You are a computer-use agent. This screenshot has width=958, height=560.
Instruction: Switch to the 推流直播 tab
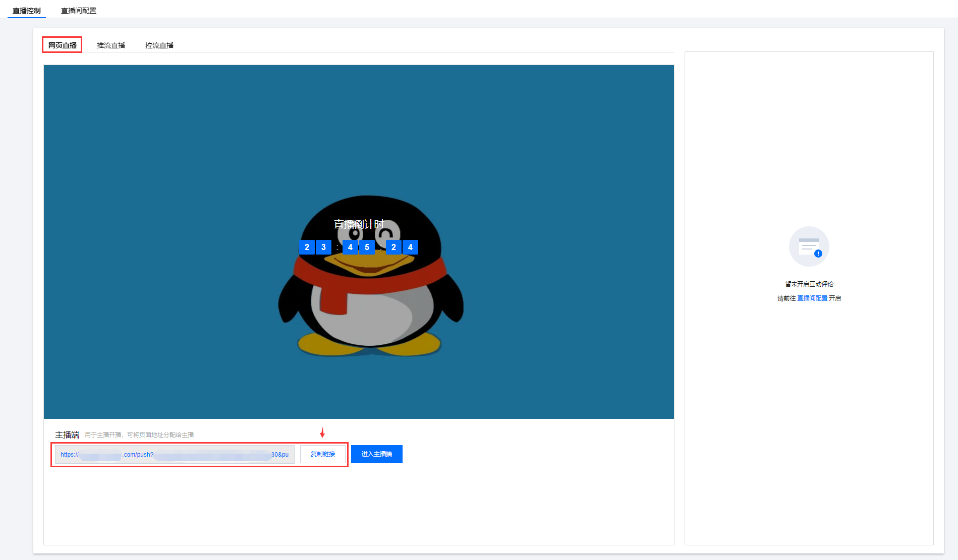(111, 45)
